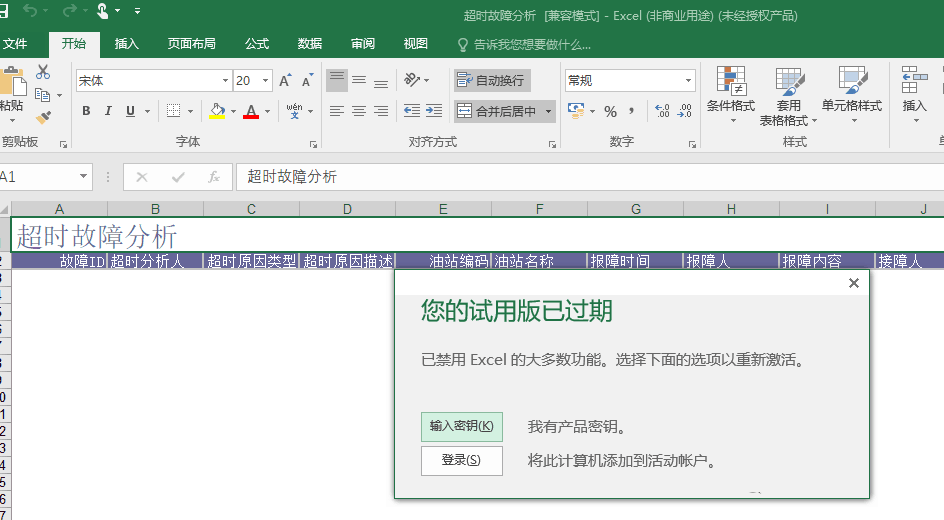Set middle vertical alignment
The width and height of the screenshot is (944, 520).
[x=359, y=80]
